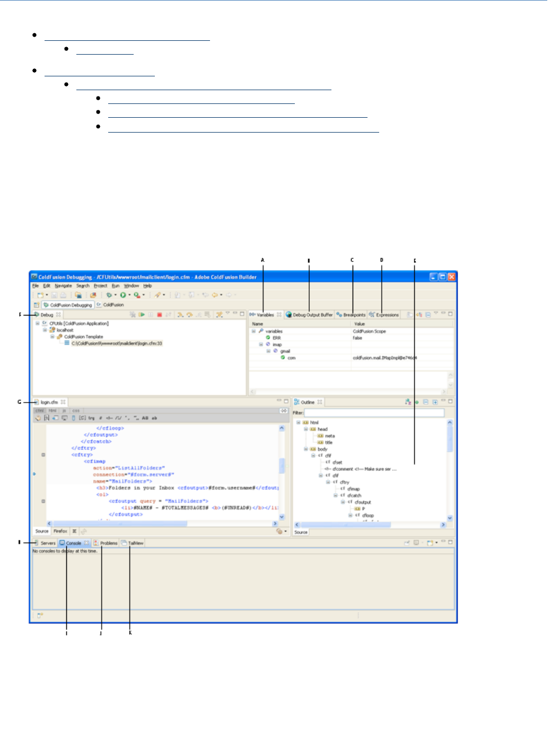The image size is (560, 744).
Task: Select the 'title' node in Outline
Action: coord(325,442)
